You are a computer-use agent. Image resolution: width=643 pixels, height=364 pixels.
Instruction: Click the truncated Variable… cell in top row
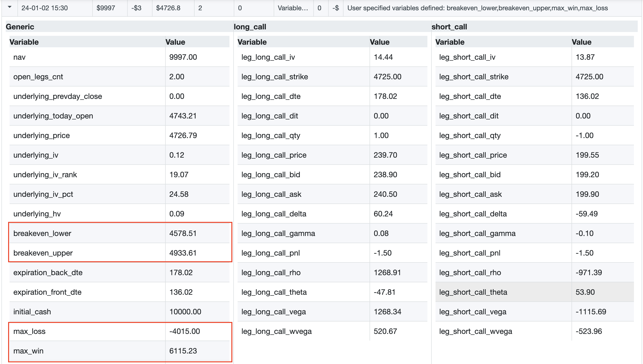(293, 8)
